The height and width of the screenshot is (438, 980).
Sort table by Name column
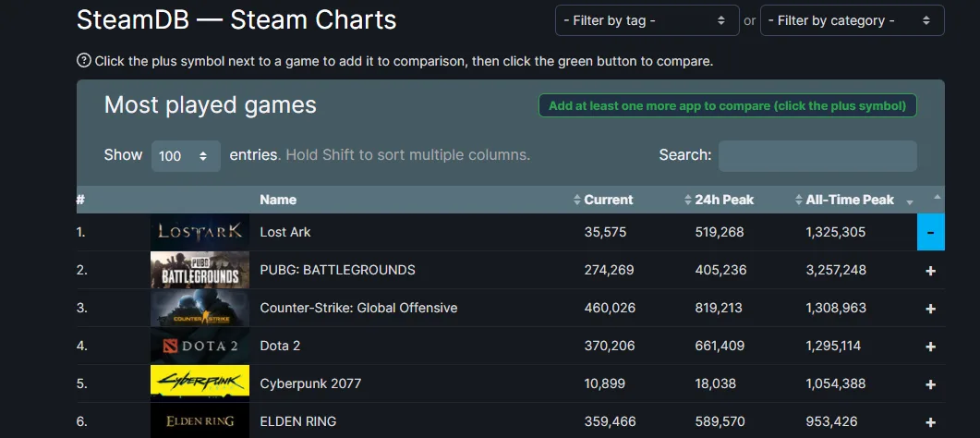(x=278, y=200)
